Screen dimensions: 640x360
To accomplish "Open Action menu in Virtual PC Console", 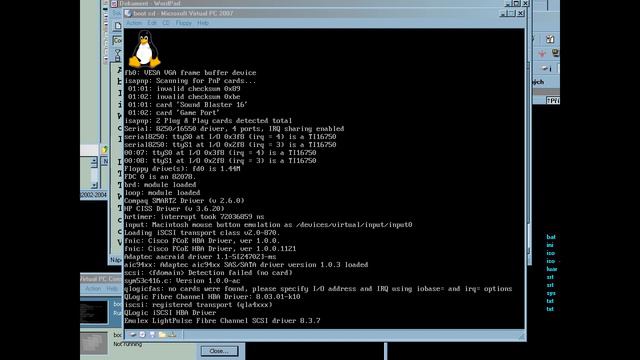I will 93,289.
